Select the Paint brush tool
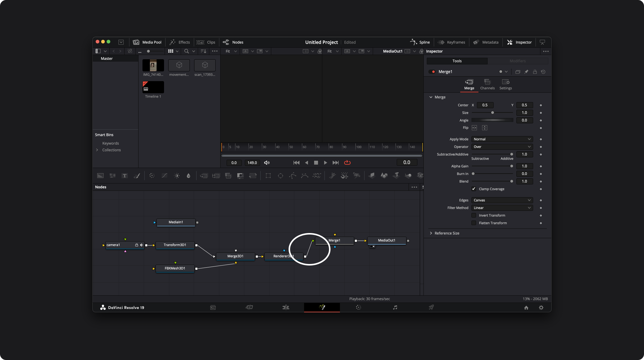 [137, 176]
